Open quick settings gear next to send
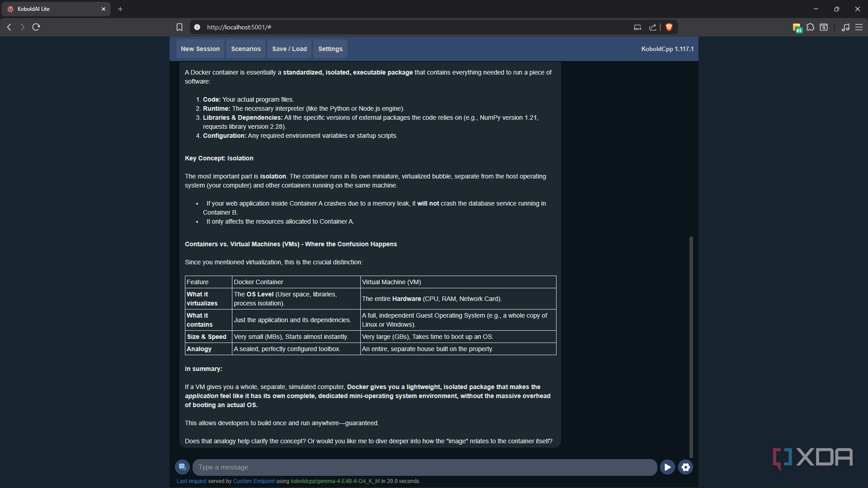 685,467
